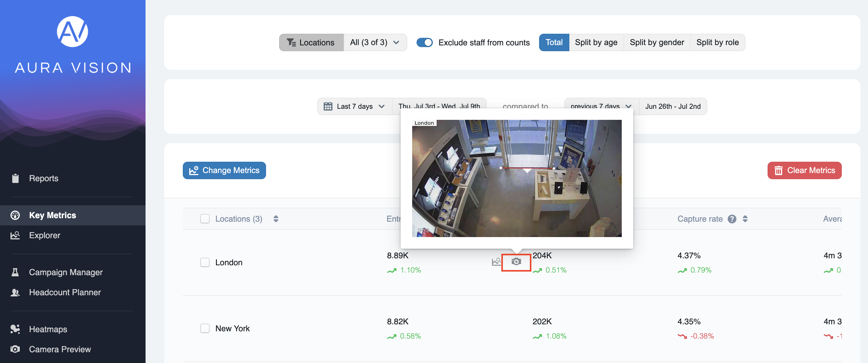The width and height of the screenshot is (868, 363).
Task: Open the All (3 of 3) locations dropdown
Action: (375, 42)
